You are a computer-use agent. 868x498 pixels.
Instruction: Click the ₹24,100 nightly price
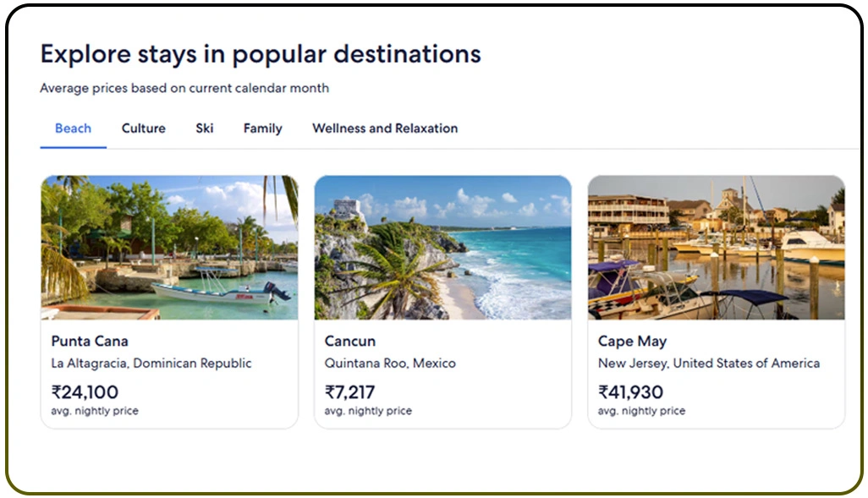(85, 392)
